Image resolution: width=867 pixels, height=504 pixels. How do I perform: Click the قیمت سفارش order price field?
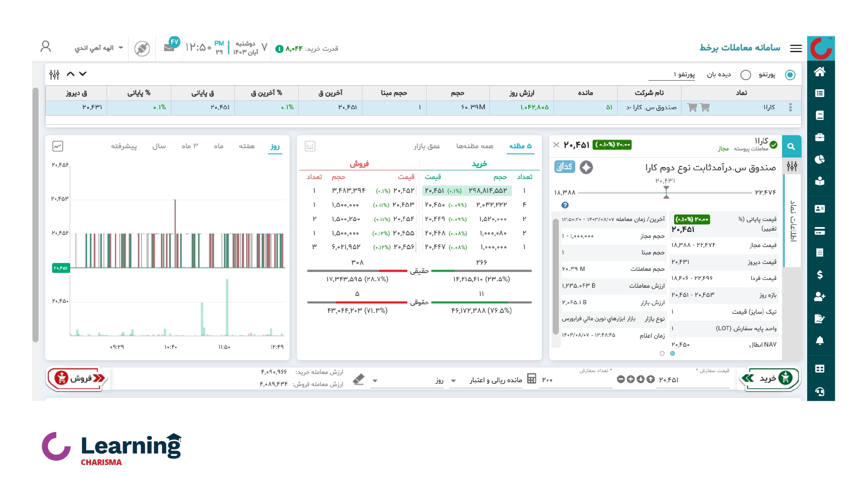point(694,380)
